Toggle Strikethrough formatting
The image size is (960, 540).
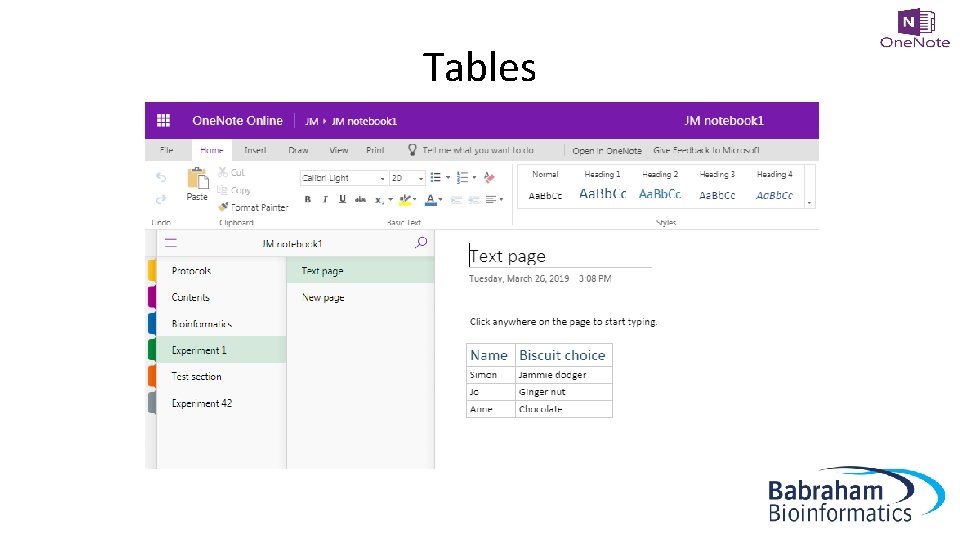[361, 199]
